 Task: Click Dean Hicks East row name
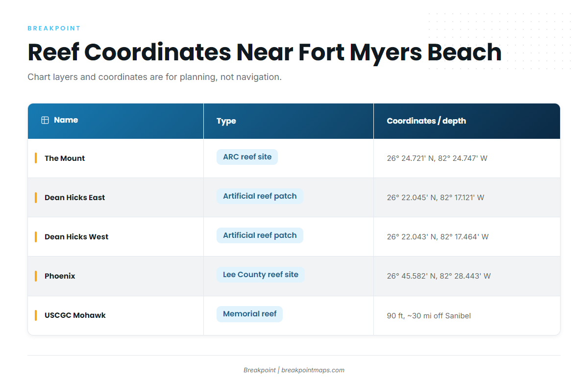[x=75, y=198]
